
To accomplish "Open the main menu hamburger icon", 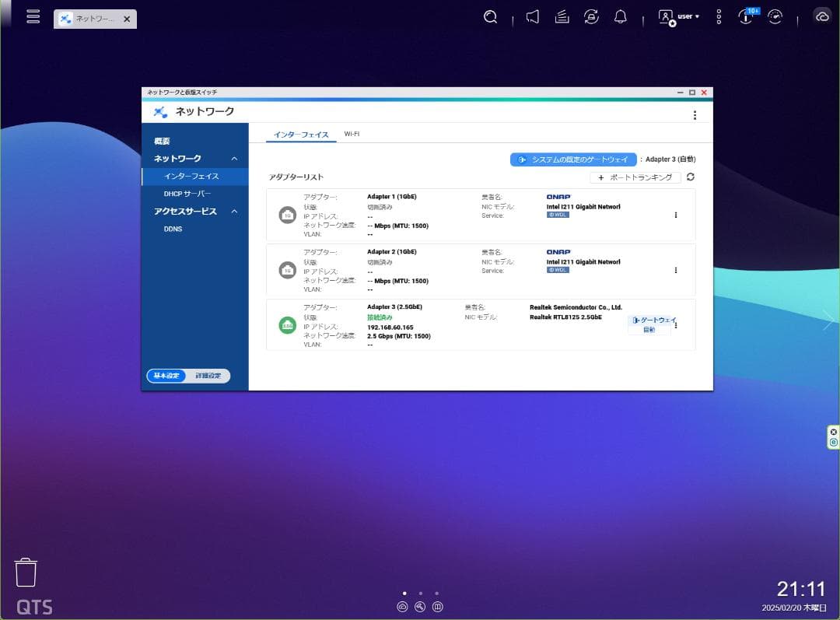I will (x=33, y=16).
